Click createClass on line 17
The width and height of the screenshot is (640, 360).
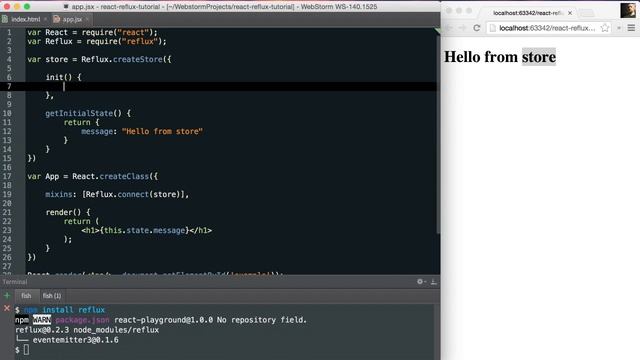tap(124, 176)
